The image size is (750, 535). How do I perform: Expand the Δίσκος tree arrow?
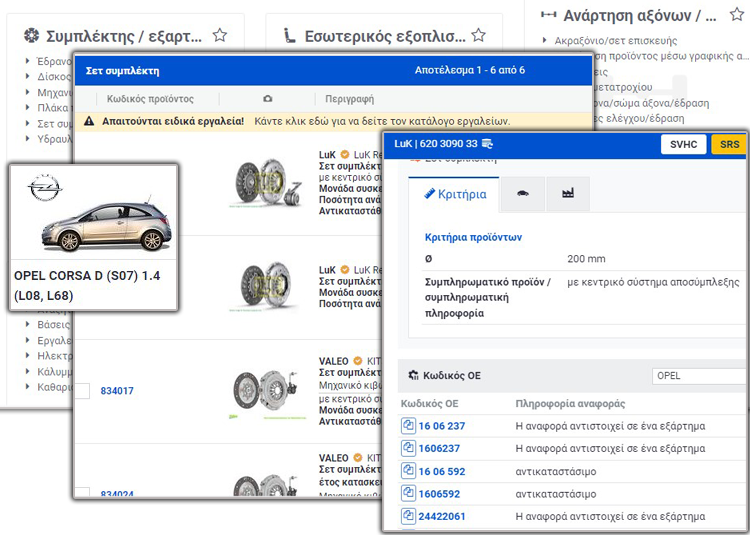(x=28, y=76)
